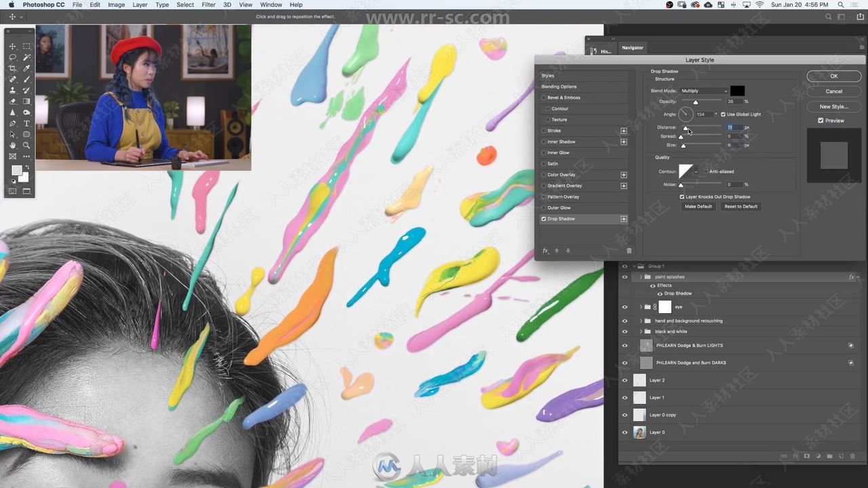Select the Rectangular Marquee tool
Screen dimensions: 868x488
click(26, 46)
